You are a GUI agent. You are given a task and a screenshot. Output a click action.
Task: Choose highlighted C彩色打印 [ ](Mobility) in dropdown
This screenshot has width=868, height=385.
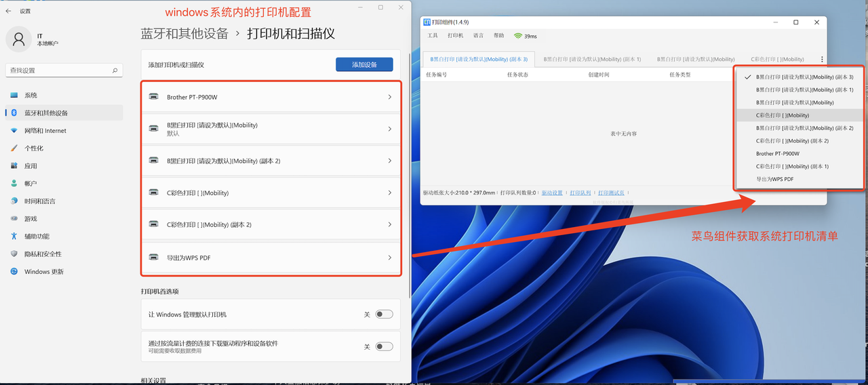(800, 115)
